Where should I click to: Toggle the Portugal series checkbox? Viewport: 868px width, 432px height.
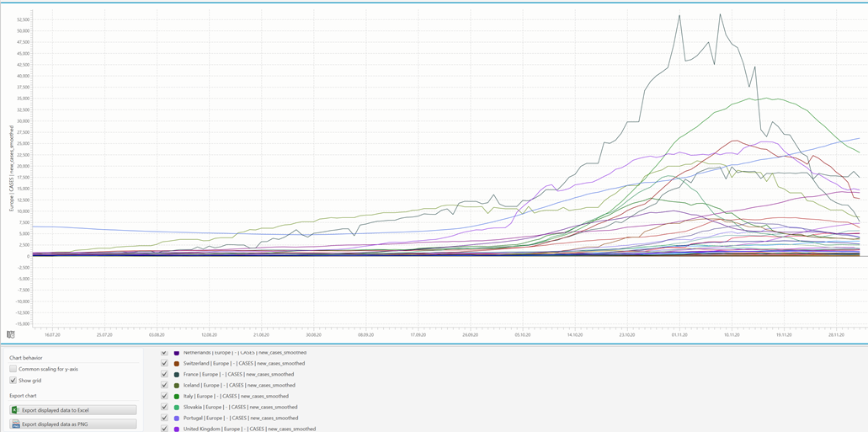[x=164, y=418]
